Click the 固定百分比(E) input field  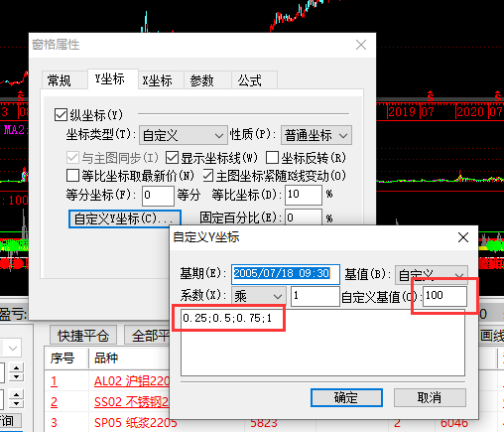tap(303, 216)
